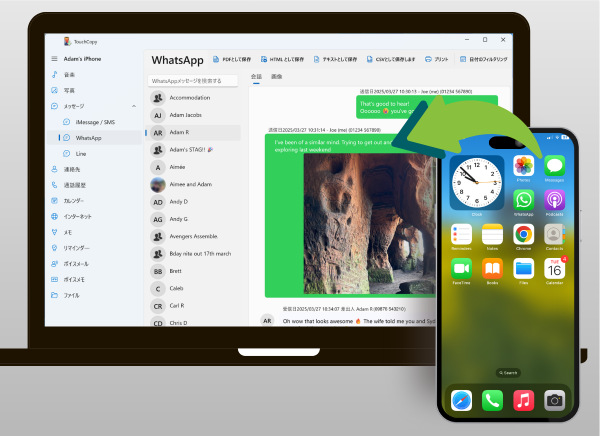Select the Adam's STAG!! group chat
The width and height of the screenshot is (600, 436).
pyautogui.click(x=193, y=150)
